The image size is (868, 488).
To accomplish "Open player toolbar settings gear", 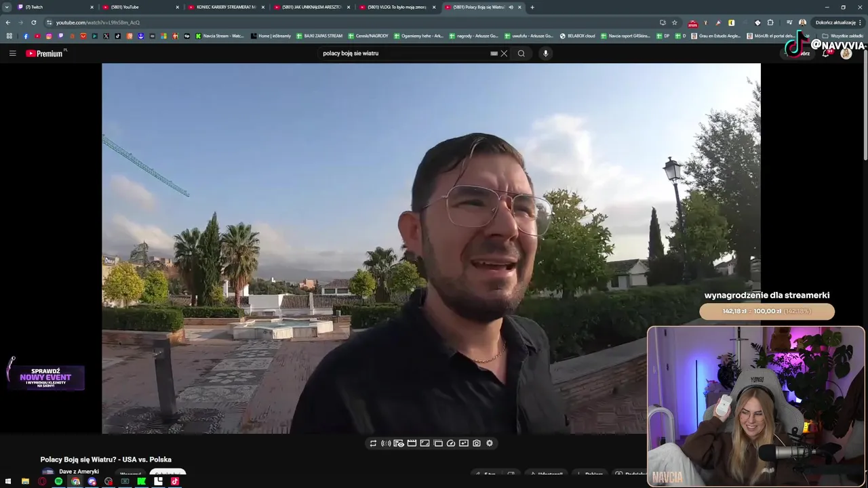I will (490, 443).
